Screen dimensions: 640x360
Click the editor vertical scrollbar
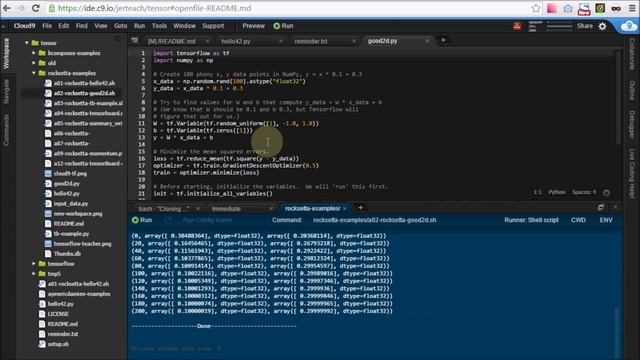click(618, 98)
